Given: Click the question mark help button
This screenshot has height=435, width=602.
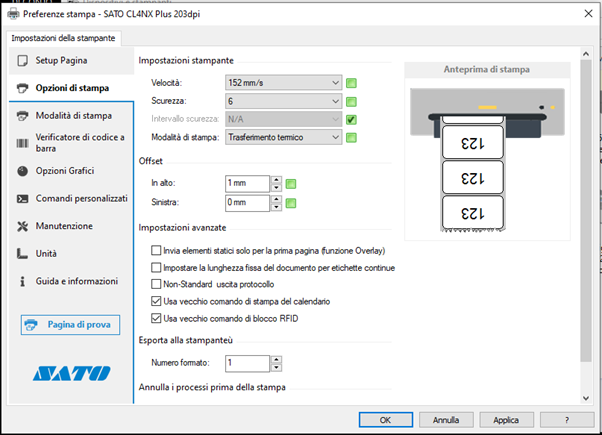Looking at the screenshot, I should pyautogui.click(x=567, y=420).
